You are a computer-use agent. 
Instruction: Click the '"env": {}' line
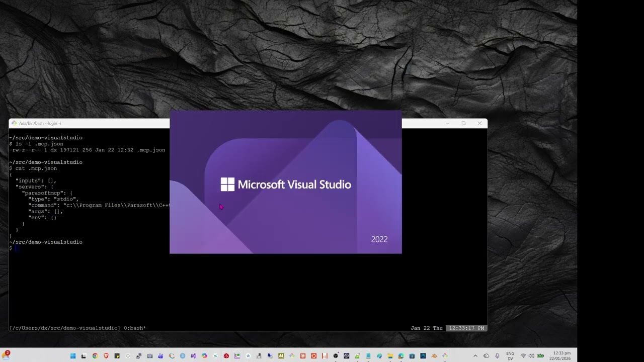[x=42, y=218]
